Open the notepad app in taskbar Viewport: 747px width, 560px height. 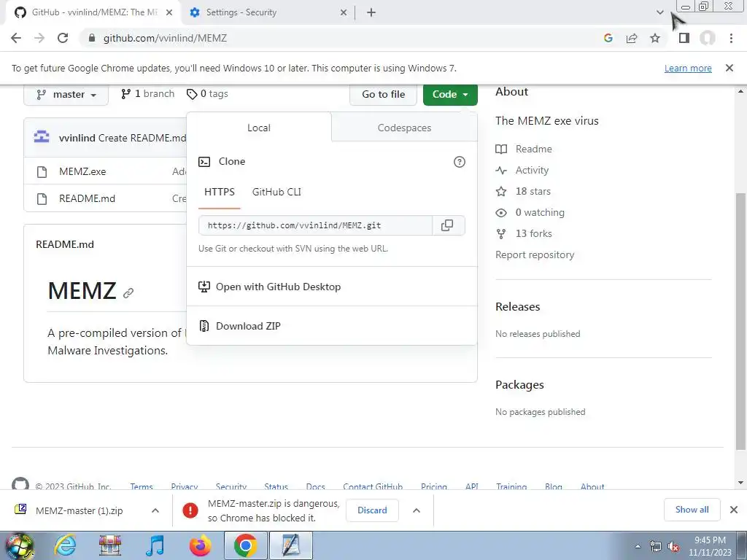291,545
